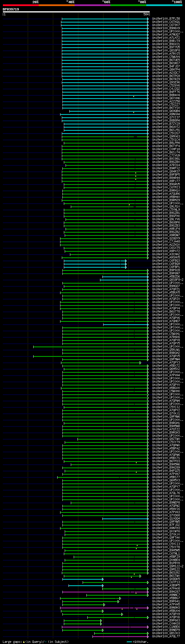Select the UniRef100_A7R6K6 label

[166, 337]
